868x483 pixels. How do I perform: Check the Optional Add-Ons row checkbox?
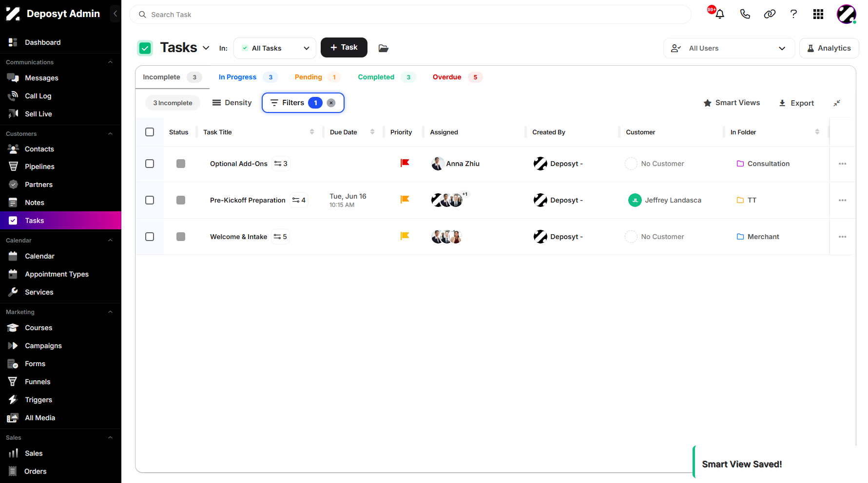pyautogui.click(x=150, y=164)
